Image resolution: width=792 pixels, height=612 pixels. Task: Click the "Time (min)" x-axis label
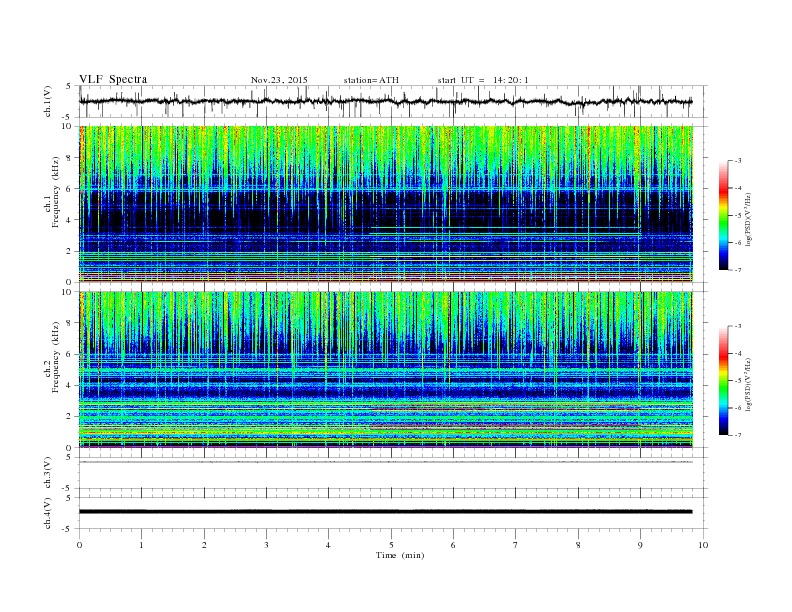click(400, 555)
